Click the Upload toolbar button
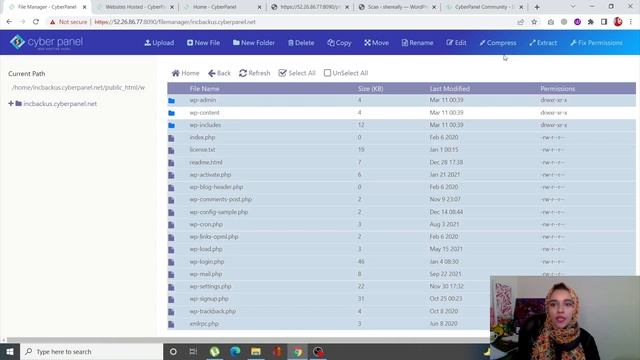This screenshot has width=640, height=360. tap(159, 42)
